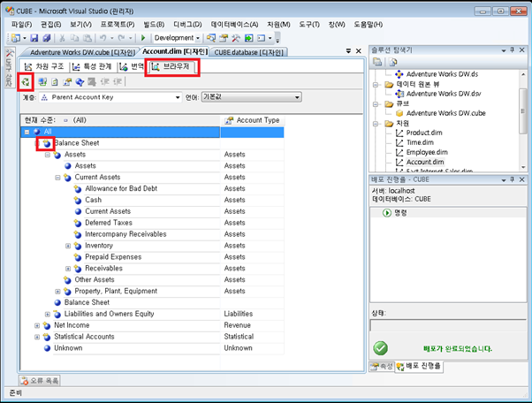Open the 데이터베이스(A) menu
The height and width of the screenshot is (403, 532).
tap(234, 25)
